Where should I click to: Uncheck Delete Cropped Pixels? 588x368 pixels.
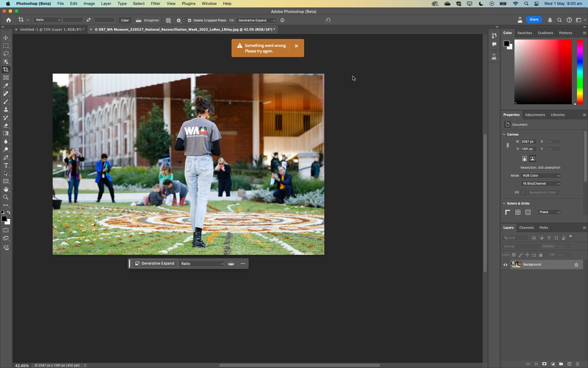click(x=190, y=21)
